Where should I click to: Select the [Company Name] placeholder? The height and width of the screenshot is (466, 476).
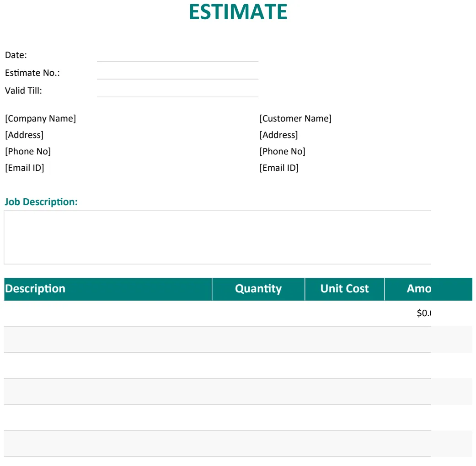(40, 118)
